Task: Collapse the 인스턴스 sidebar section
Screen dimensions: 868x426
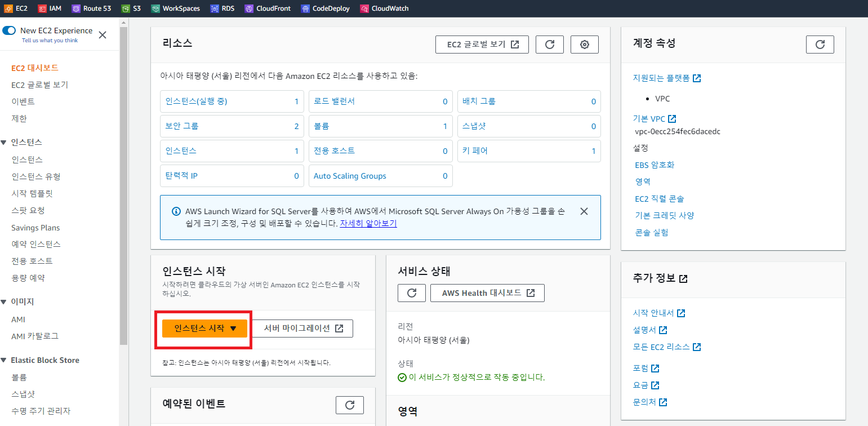Action: click(4, 143)
